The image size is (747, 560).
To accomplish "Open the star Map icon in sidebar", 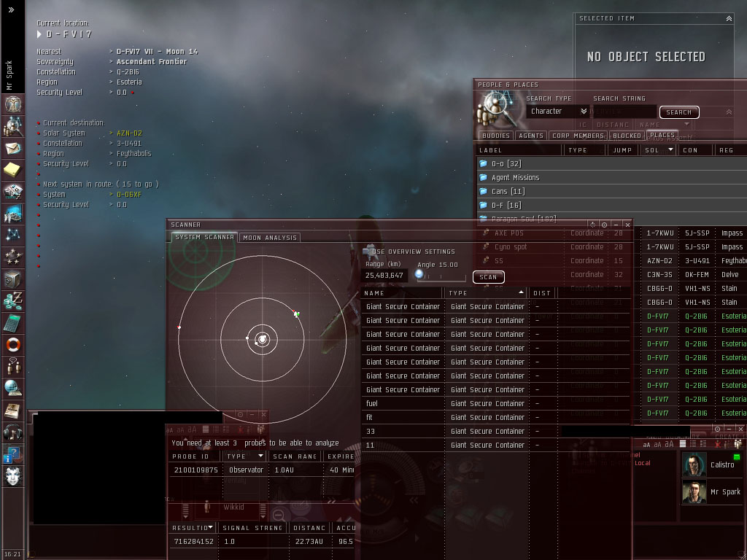I will (x=13, y=235).
